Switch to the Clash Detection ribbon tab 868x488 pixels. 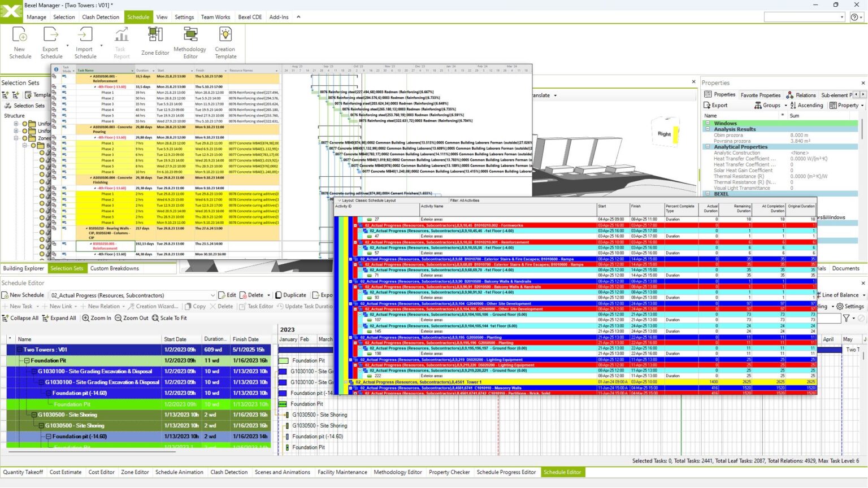[101, 17]
